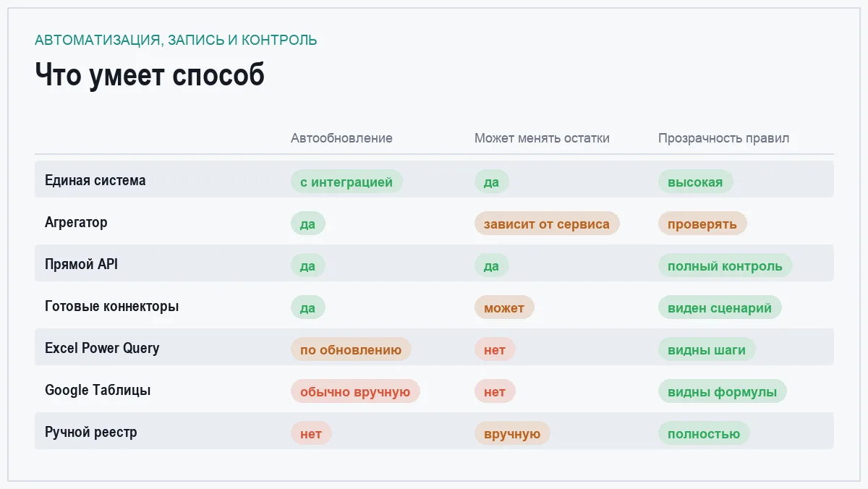Click the 'может' badge for Готовые коннекторы
The image size is (868, 489).
504,307
